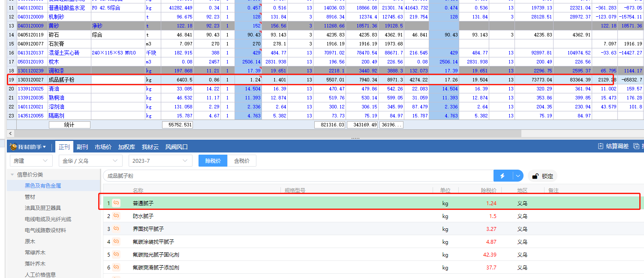The width and height of the screenshot is (644, 278).
Task: Click the 除税价 column header
Action: pyautogui.click(x=489, y=190)
